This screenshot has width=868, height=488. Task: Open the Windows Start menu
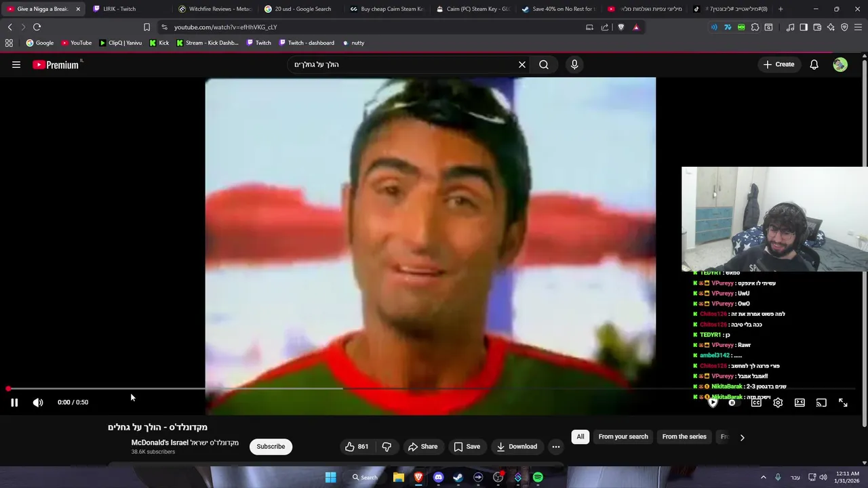(x=330, y=477)
